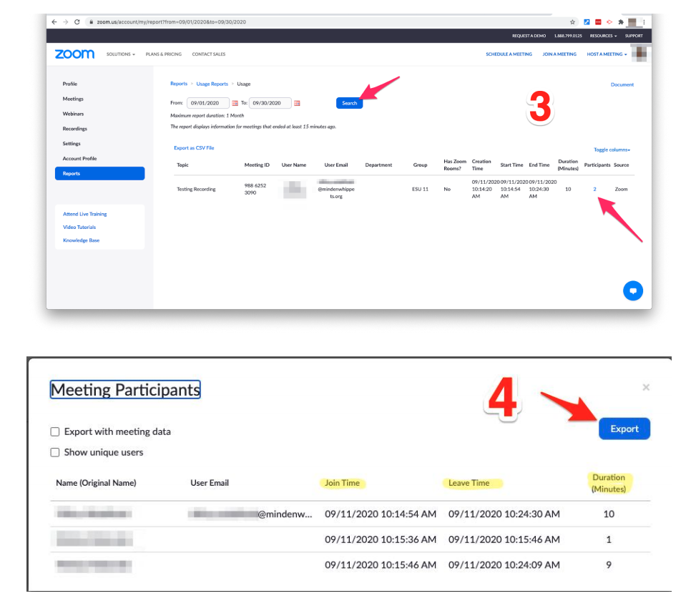Click Request a Demo
This screenshot has height=616, width=696.
click(x=529, y=36)
